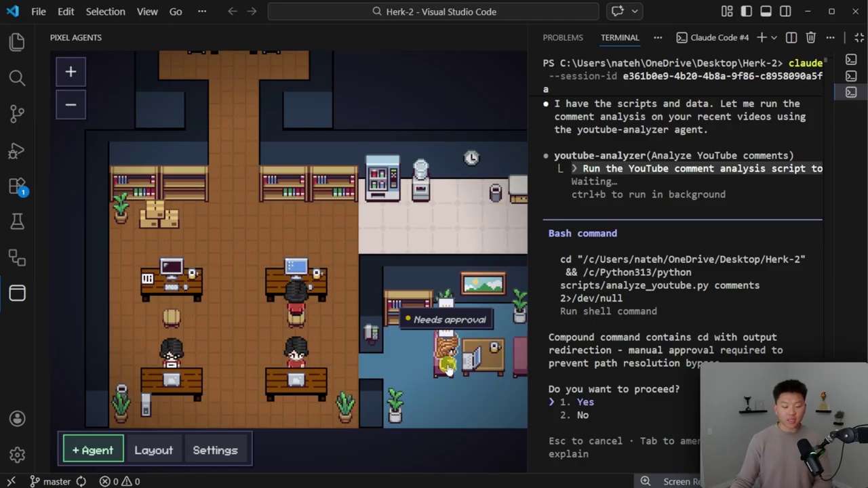
Task: Open Run and Debug view icon
Action: point(17,150)
